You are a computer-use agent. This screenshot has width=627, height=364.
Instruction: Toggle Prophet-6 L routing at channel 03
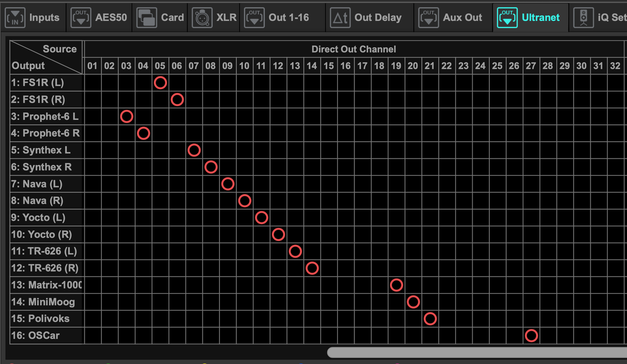click(126, 117)
